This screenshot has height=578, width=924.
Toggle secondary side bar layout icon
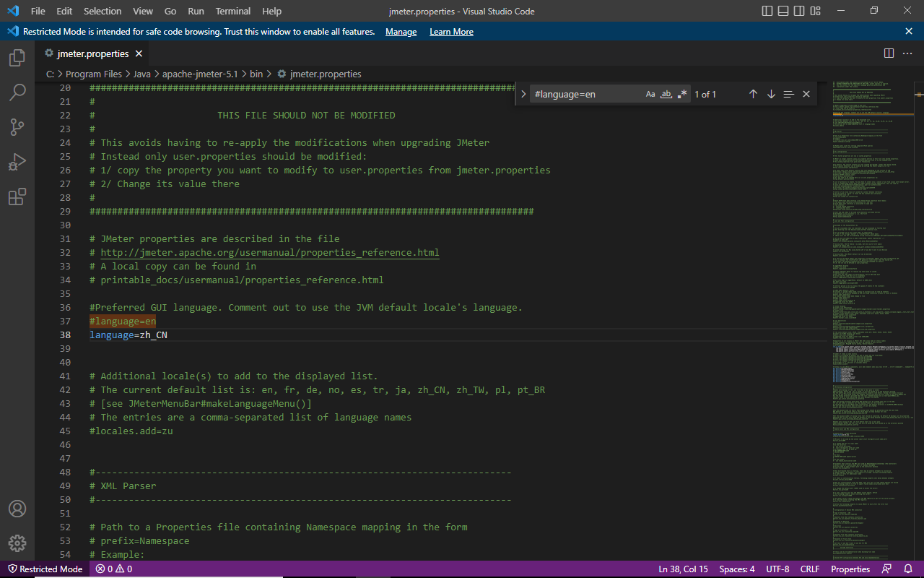click(x=799, y=11)
